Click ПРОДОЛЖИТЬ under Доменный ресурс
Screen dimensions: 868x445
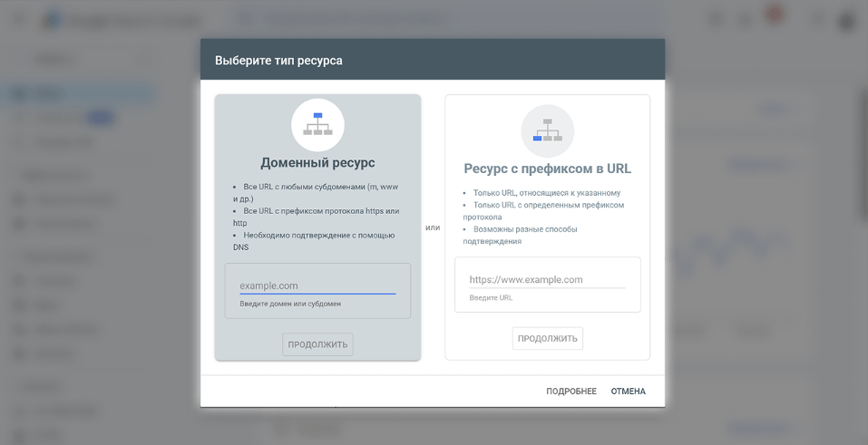[317, 344]
